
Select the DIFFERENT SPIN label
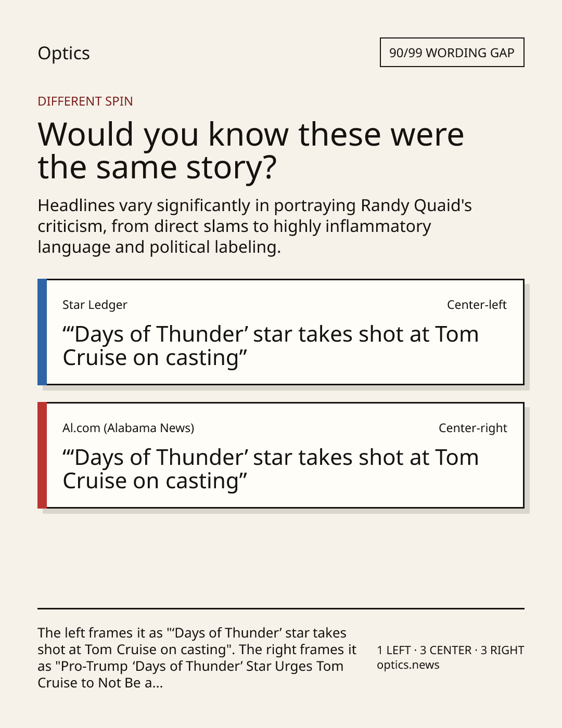[85, 101]
